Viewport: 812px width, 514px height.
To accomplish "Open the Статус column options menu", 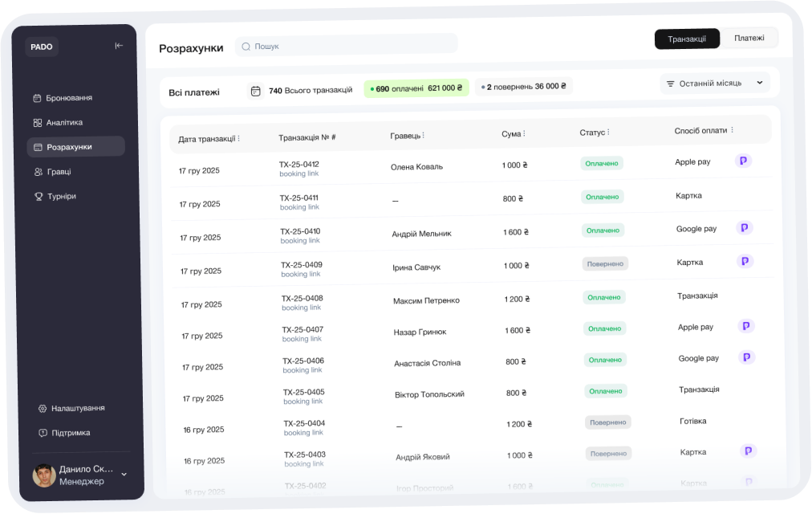I will 608,132.
